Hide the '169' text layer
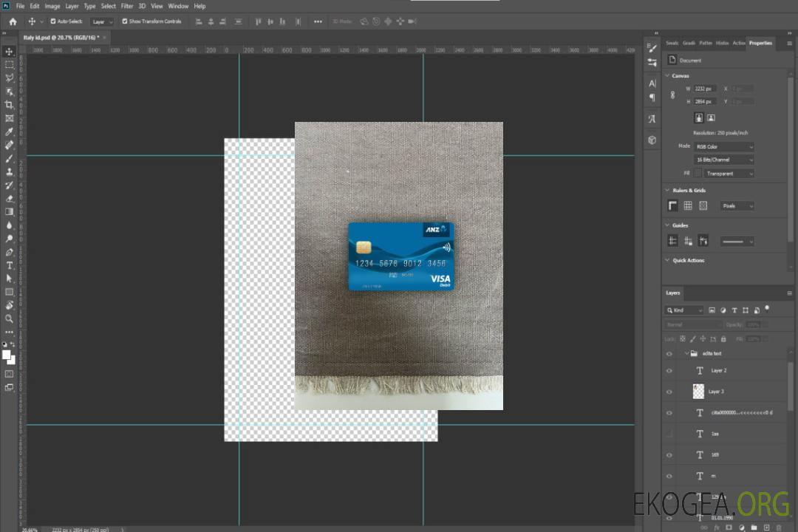Screen dimensions: 798x532 click(669, 456)
